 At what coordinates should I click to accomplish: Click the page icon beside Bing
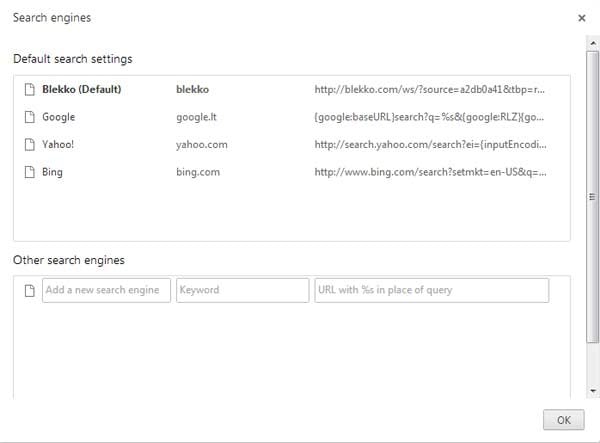tap(29, 172)
